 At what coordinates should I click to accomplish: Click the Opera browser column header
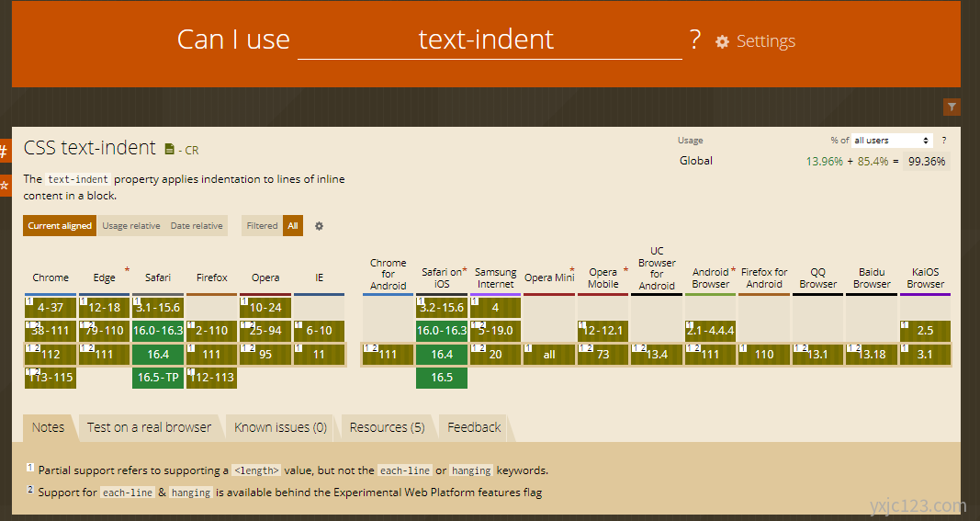(265, 277)
